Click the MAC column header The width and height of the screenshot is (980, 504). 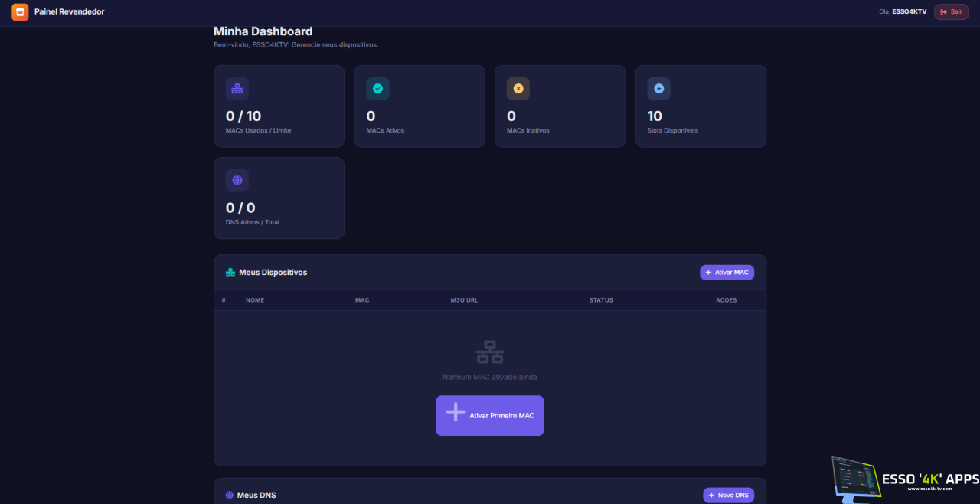(x=362, y=300)
